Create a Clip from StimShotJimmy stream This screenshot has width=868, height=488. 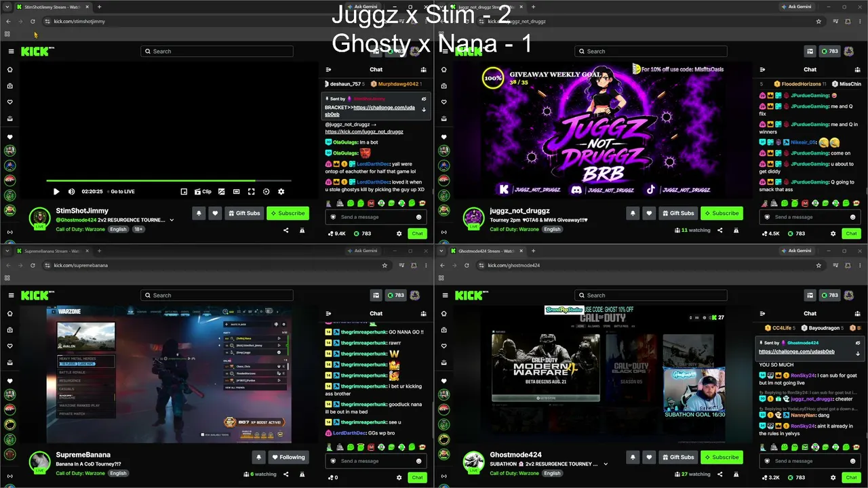click(203, 192)
